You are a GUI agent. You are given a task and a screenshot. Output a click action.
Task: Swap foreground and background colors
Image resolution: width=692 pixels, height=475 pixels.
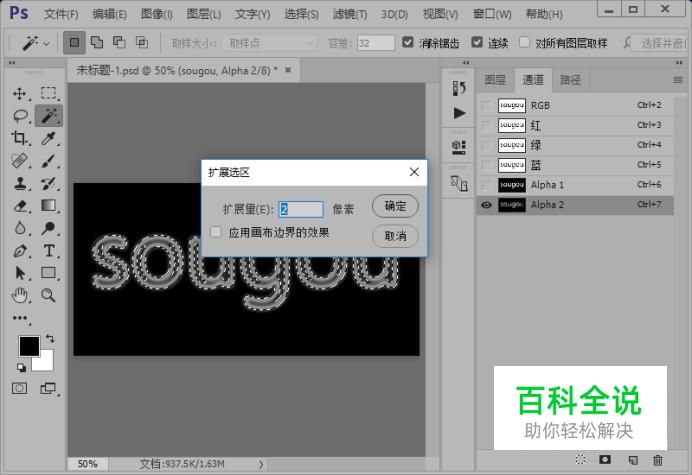[x=50, y=339]
